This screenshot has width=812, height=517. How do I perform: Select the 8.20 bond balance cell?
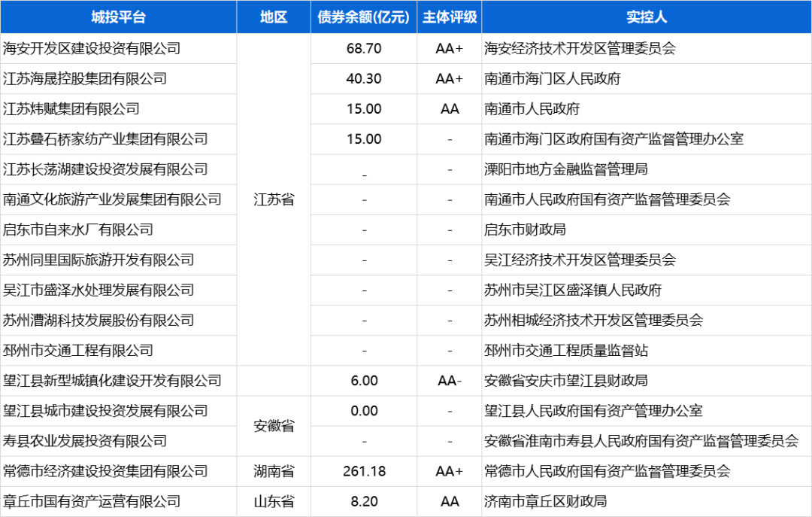click(364, 501)
